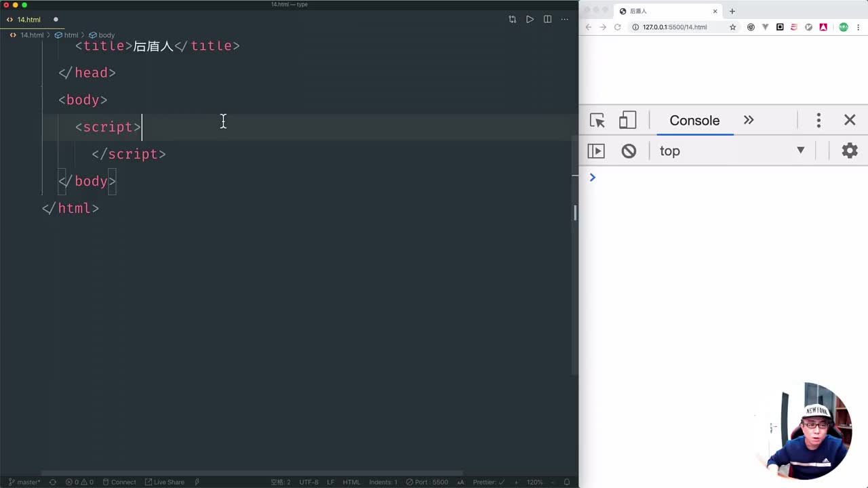The image size is (868, 488).
Task: Click the aA status bar icon
Action: click(461, 482)
